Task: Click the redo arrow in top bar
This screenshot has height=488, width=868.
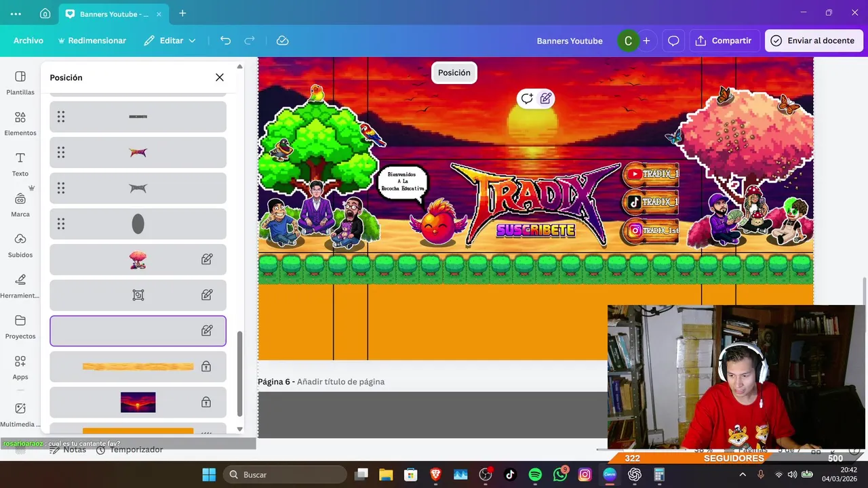Action: point(250,41)
